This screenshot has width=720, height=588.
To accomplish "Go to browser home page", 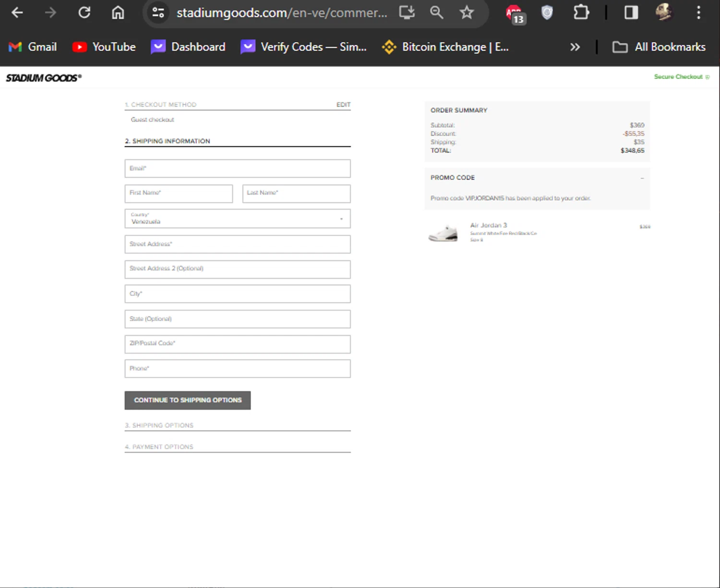I will [118, 12].
